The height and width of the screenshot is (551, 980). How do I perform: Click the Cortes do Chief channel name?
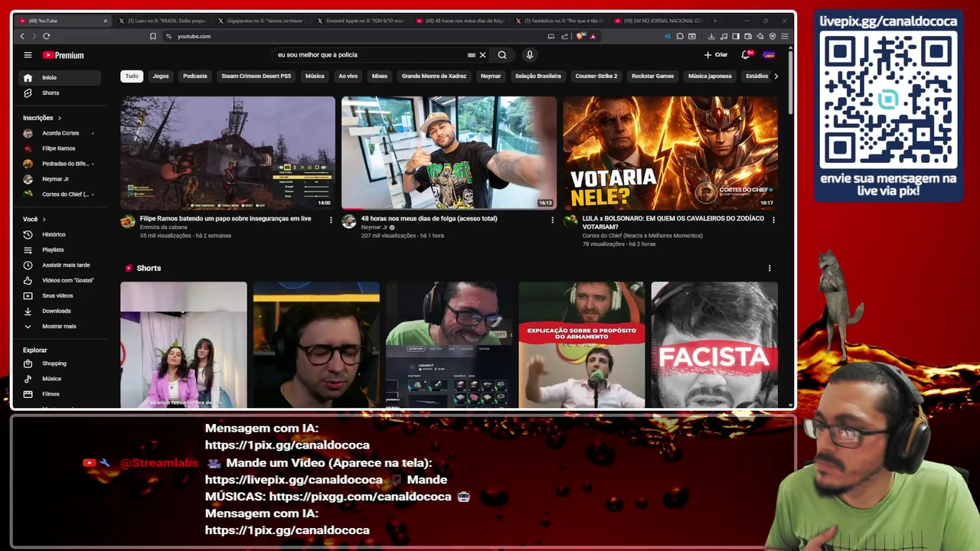pos(642,236)
